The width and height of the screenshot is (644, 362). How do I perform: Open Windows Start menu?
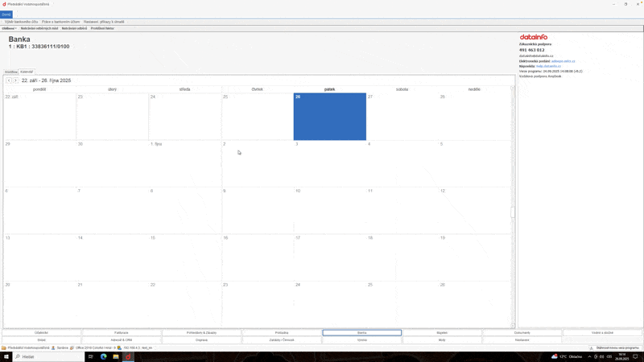(6, 356)
